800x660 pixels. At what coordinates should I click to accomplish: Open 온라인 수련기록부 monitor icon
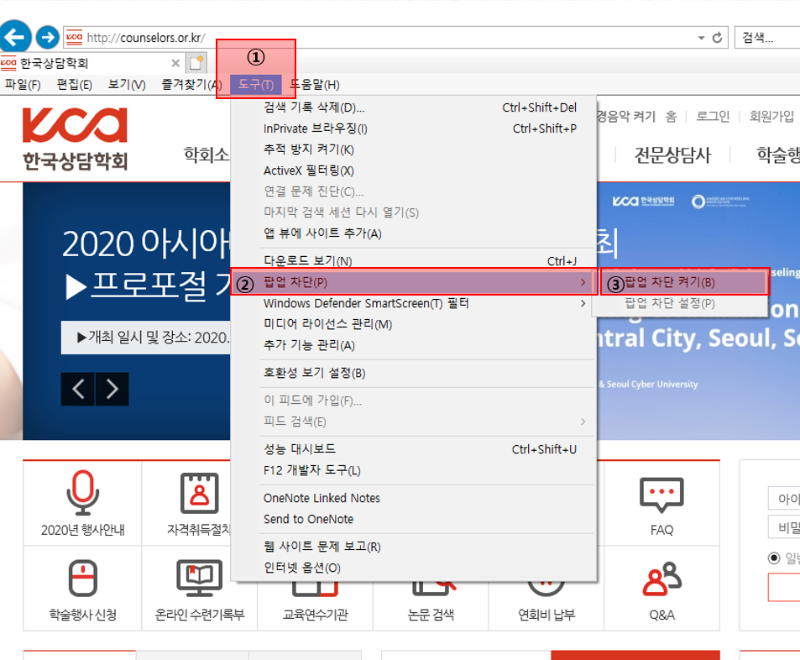(x=199, y=578)
